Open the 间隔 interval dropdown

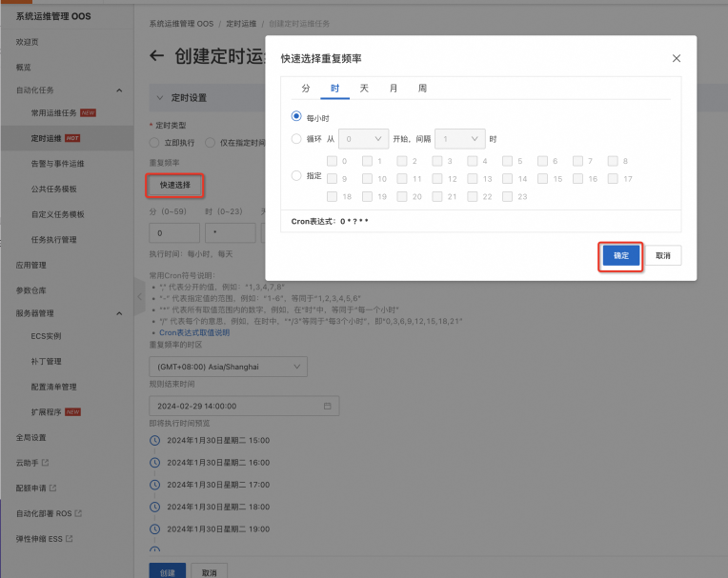[x=460, y=139]
